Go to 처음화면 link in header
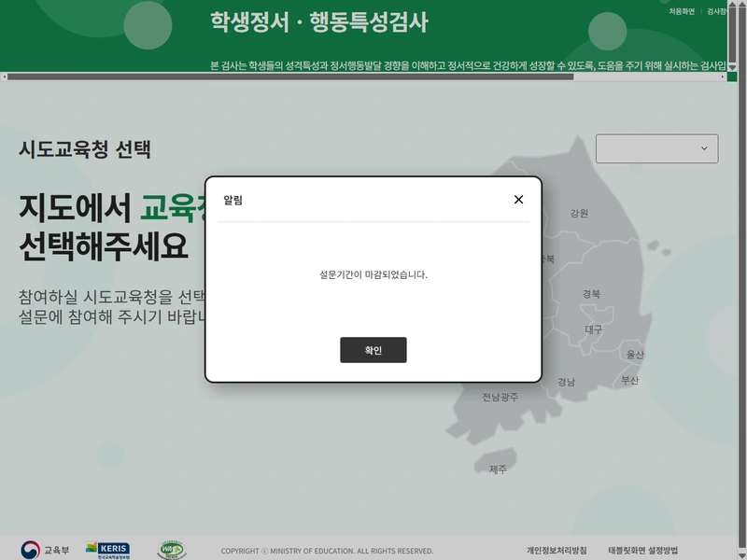The image size is (747, 560). tap(682, 11)
